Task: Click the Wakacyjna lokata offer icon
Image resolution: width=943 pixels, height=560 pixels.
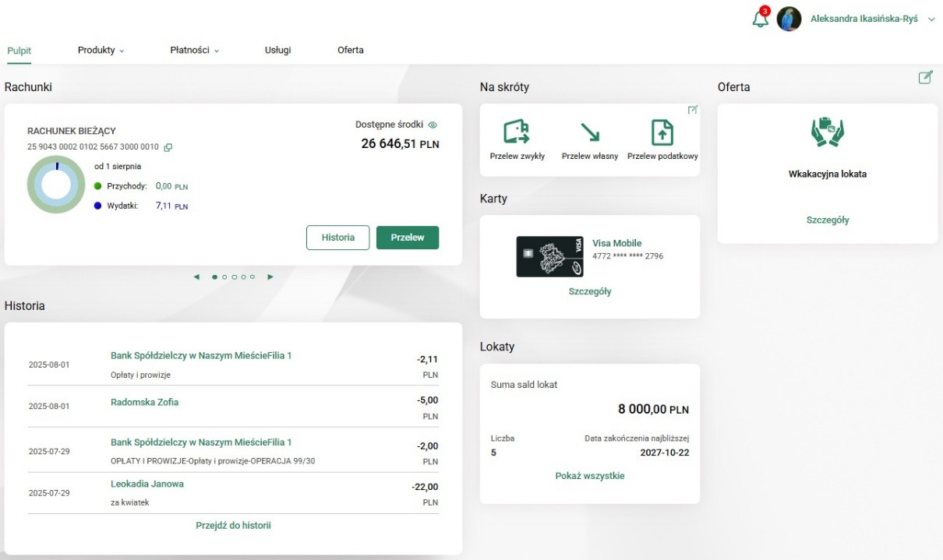Action: click(x=827, y=132)
